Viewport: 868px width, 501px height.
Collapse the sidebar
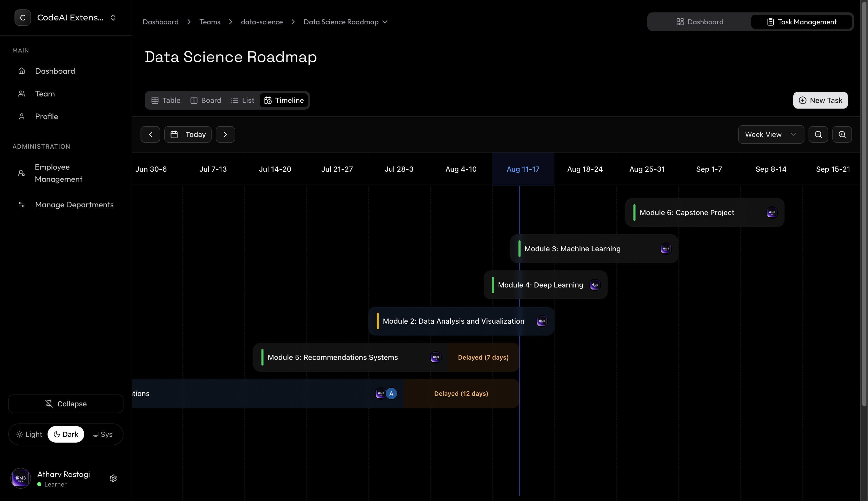coord(66,404)
